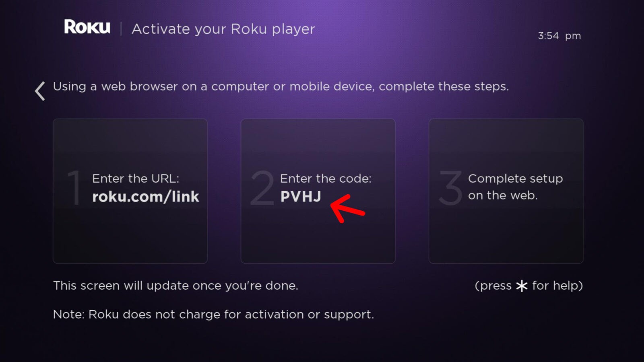Viewport: 644px width, 362px height.
Task: Click the web browser instructions sentence
Action: (281, 86)
